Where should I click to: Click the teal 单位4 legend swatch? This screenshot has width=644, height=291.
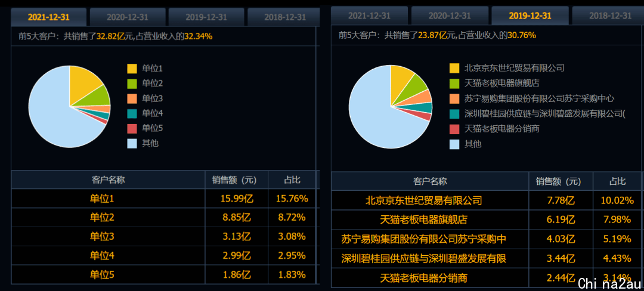(x=132, y=114)
